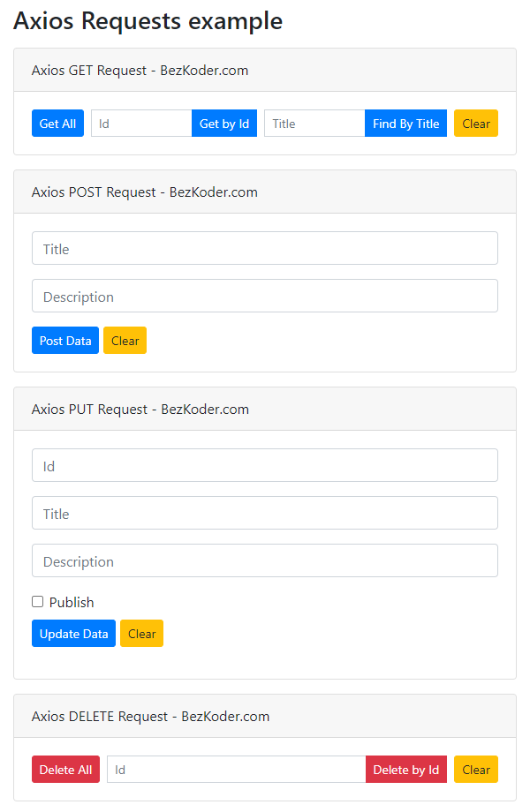Clear the DELETE request output
The width and height of the screenshot is (530, 812).
click(476, 769)
